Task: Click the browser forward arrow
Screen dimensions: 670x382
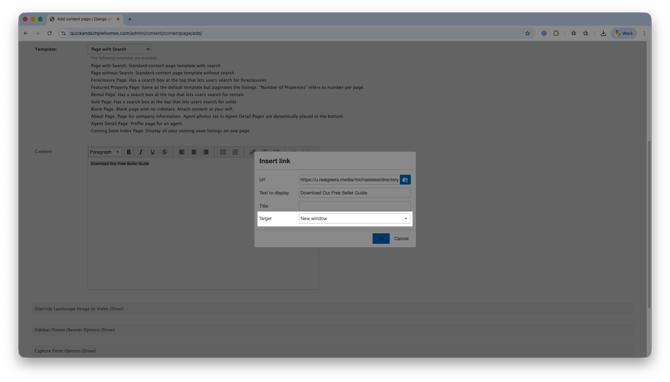Action: (38, 33)
